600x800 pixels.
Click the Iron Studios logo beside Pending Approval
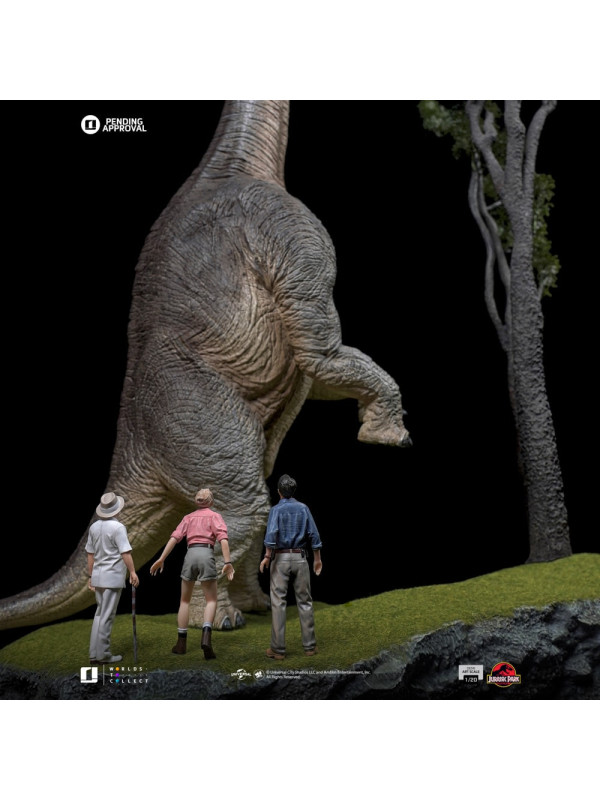(x=90, y=124)
